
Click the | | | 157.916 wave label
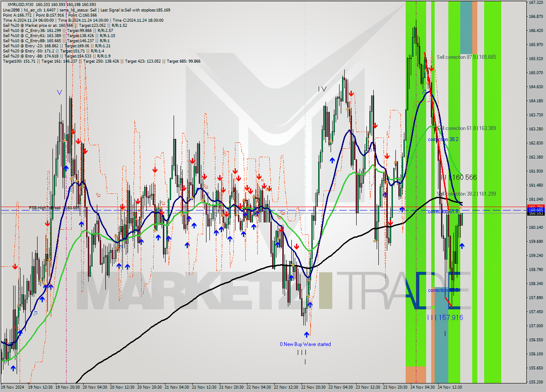[x=445, y=317]
